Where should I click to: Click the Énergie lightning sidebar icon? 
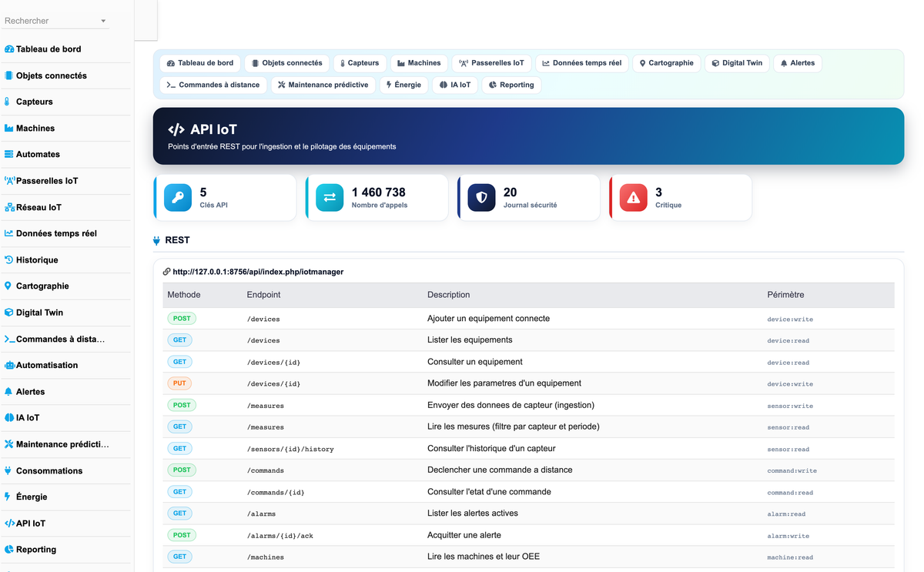point(8,497)
